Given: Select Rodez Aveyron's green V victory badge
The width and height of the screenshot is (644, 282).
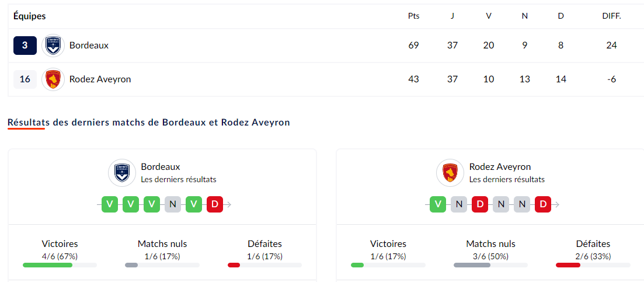Looking at the screenshot, I should click(x=438, y=204).
